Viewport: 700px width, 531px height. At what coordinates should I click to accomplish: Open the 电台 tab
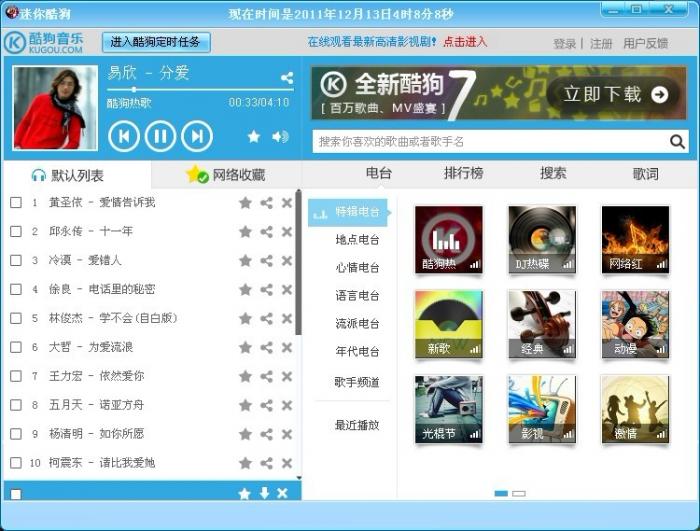[379, 173]
